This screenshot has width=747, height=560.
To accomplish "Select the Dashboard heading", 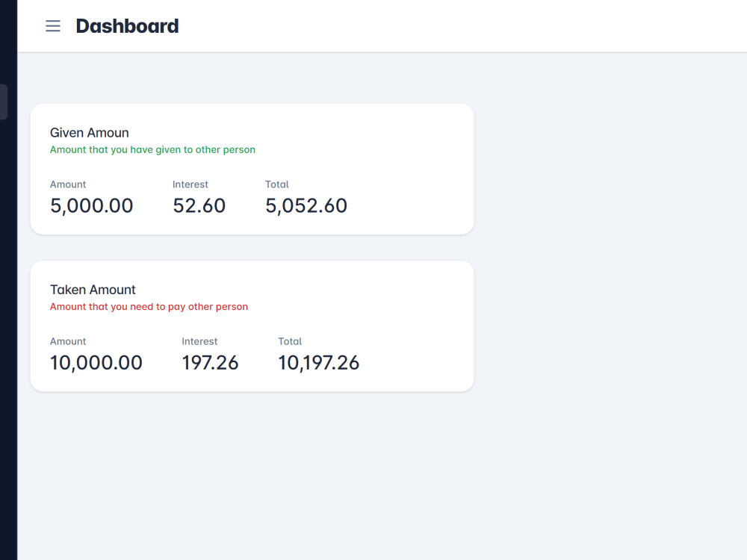I will pyautogui.click(x=127, y=25).
